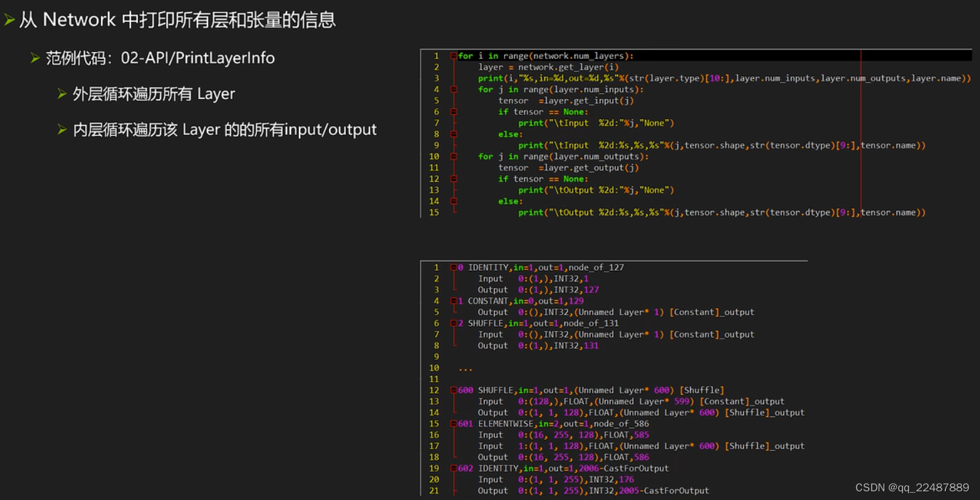Click output text 'CONSTANT,in=0,out=1,129'
The image size is (980, 500).
point(526,301)
